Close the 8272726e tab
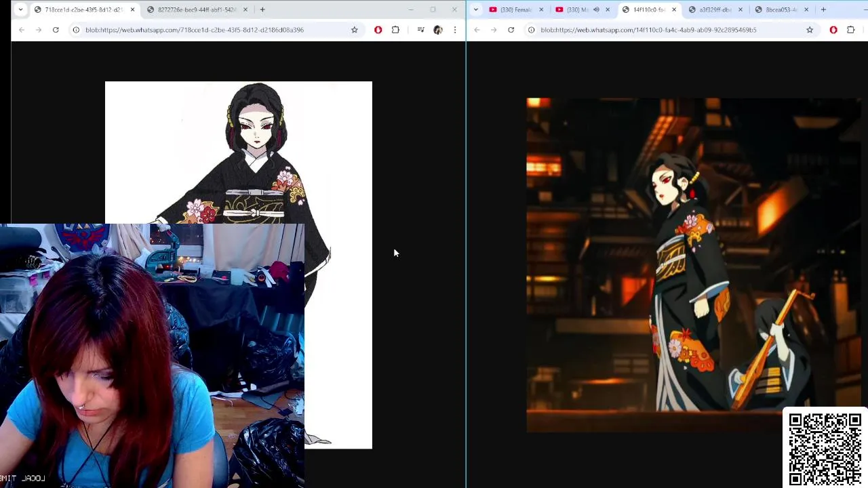This screenshot has height=488, width=868. point(245,9)
